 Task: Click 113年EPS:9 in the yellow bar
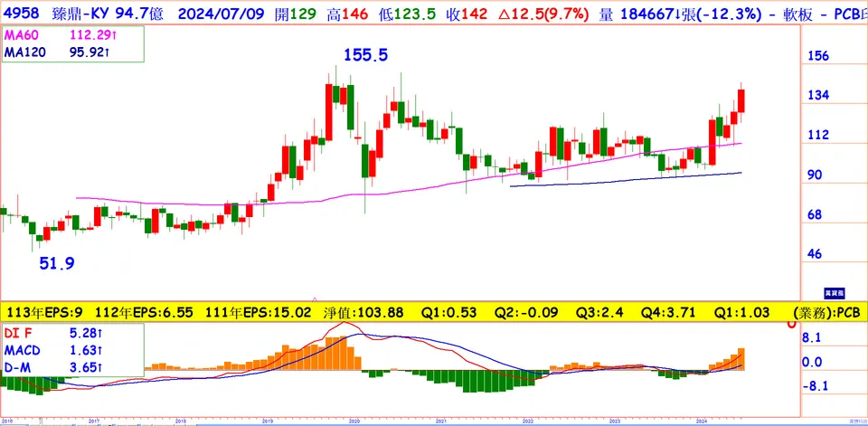[x=44, y=312]
